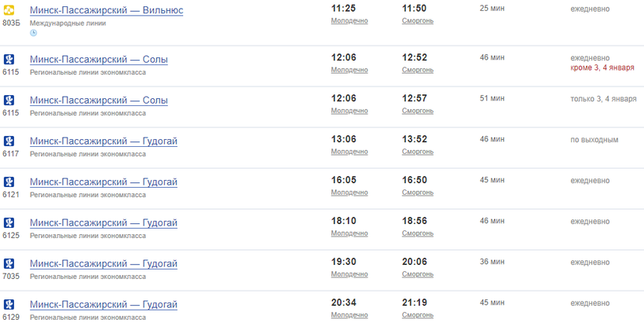Click Сморгонь station under the 18:56 arrival
This screenshot has width=644, height=330.
(x=418, y=233)
